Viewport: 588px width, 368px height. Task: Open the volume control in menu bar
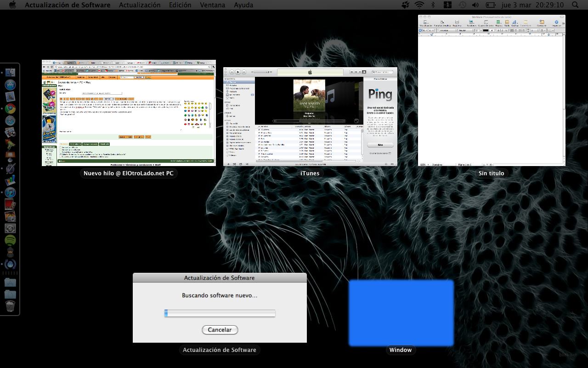[x=475, y=5]
